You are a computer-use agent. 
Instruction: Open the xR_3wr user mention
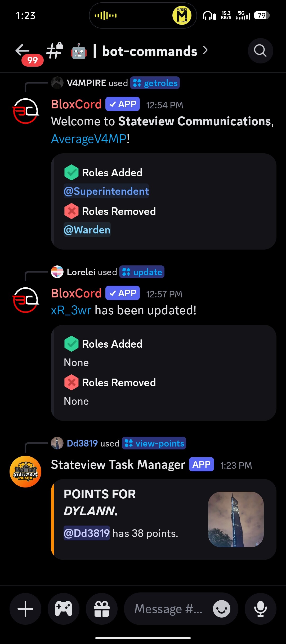pyautogui.click(x=71, y=310)
